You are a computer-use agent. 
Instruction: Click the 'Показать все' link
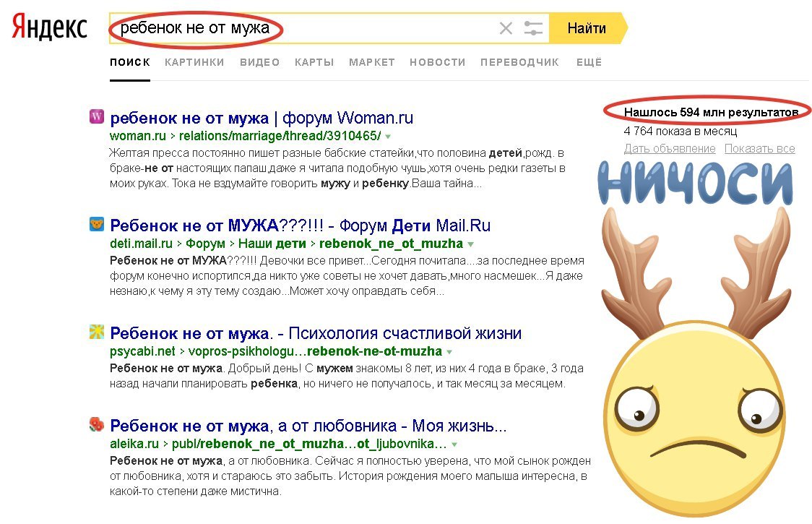point(759,149)
